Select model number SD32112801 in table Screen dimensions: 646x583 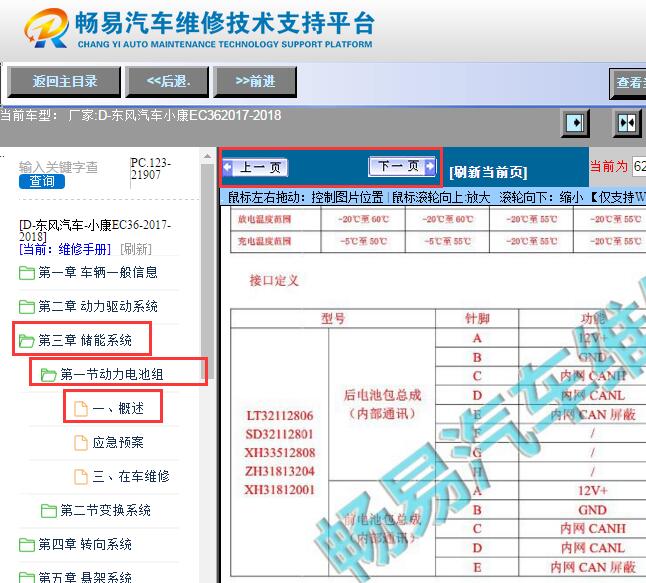(x=280, y=434)
